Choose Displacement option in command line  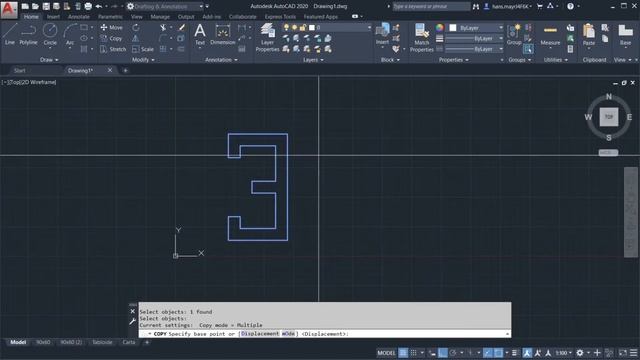coord(260,333)
